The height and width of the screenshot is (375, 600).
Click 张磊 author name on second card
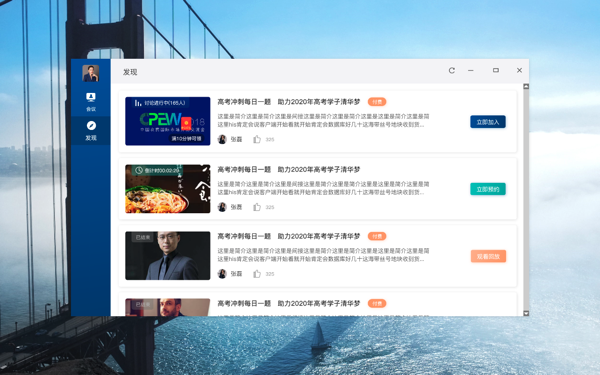click(236, 207)
